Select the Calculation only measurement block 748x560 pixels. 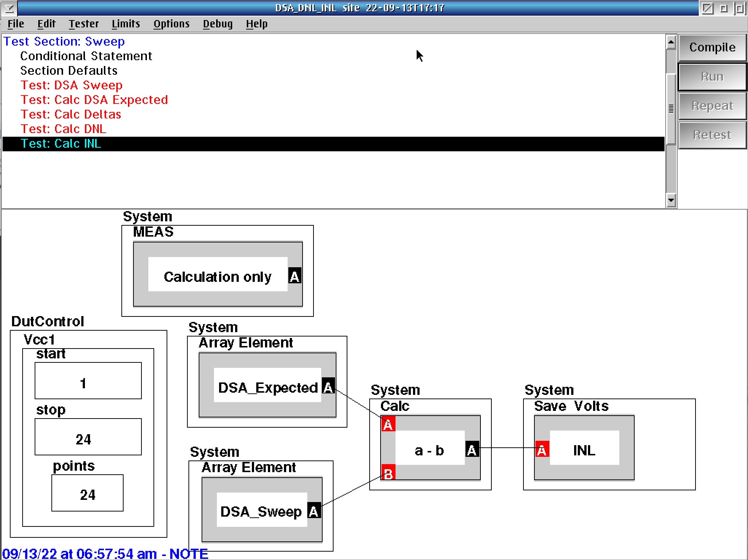[x=218, y=274]
